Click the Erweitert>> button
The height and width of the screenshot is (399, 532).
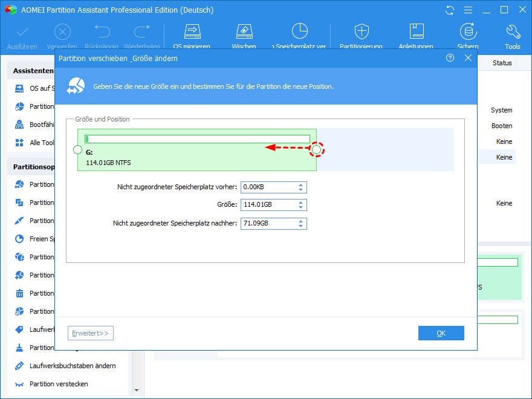point(90,333)
